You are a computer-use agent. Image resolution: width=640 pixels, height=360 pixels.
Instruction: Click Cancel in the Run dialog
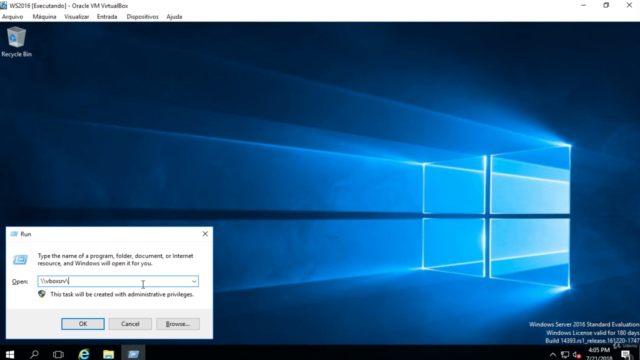coord(130,324)
